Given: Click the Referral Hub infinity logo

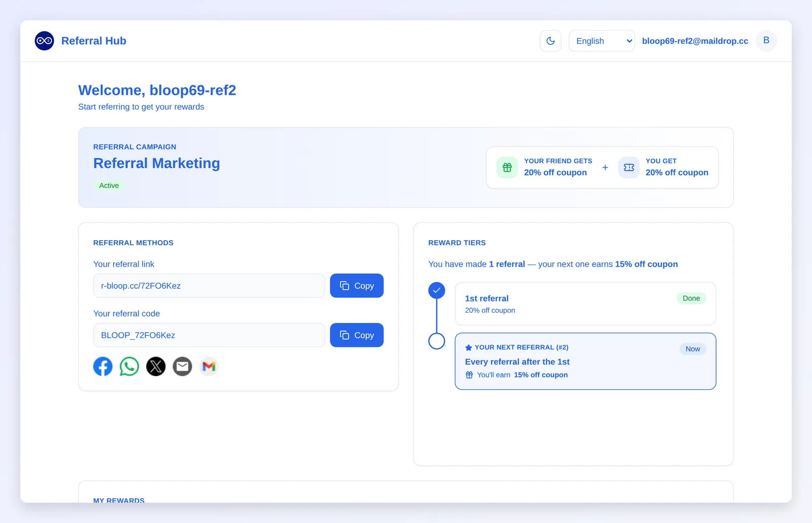Looking at the screenshot, I should click(x=44, y=41).
